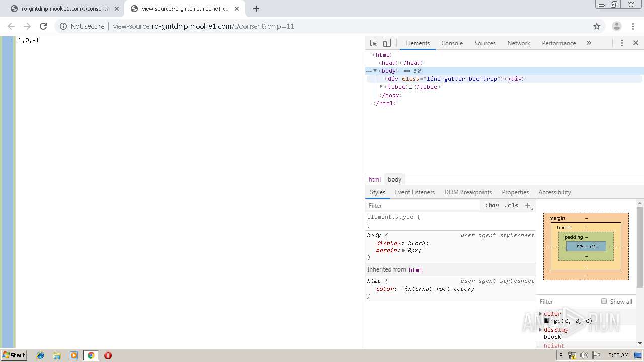Open the DOM Breakpoints pane
Viewport: 644px width, 362px height.
click(468, 192)
